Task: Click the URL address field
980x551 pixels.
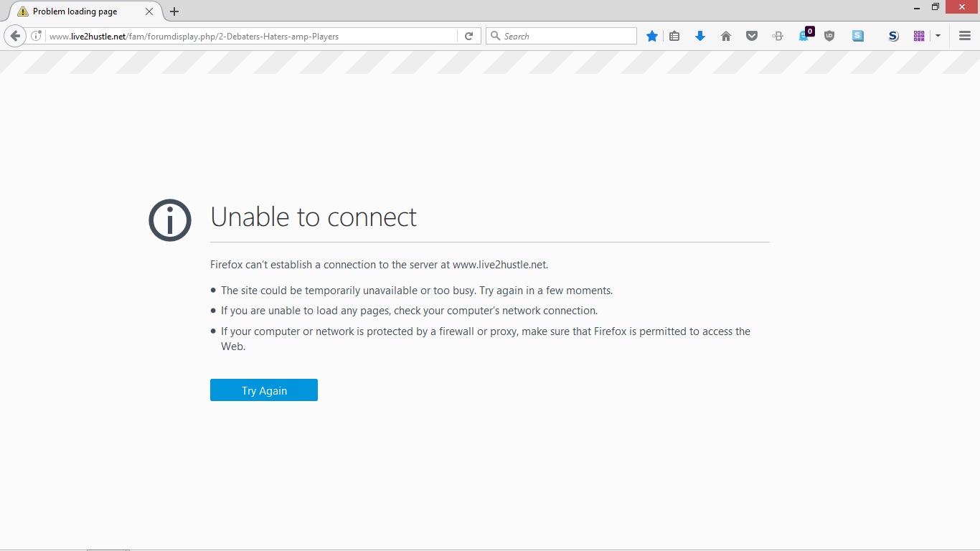Action: click(251, 36)
